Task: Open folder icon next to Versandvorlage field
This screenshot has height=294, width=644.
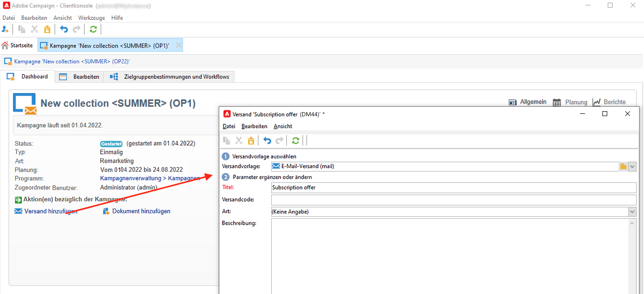Action: [623, 166]
